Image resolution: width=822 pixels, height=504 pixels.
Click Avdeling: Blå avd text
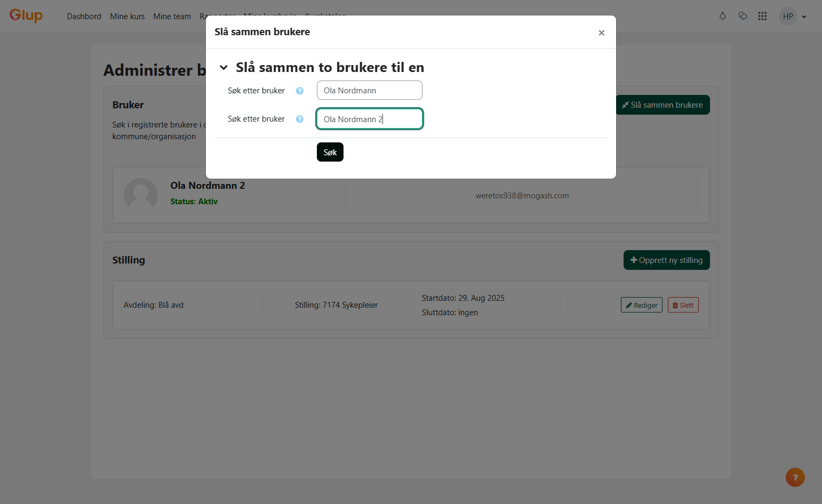click(x=154, y=305)
